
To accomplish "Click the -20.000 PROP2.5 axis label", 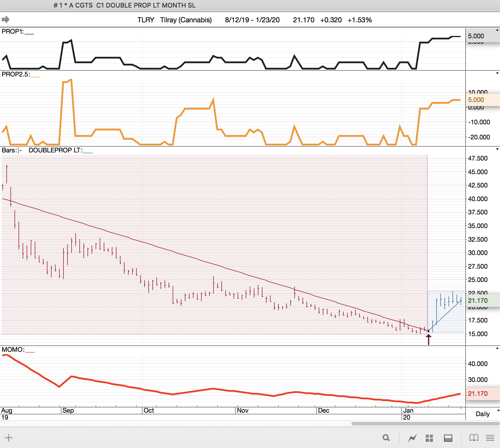I will pos(479,137).
